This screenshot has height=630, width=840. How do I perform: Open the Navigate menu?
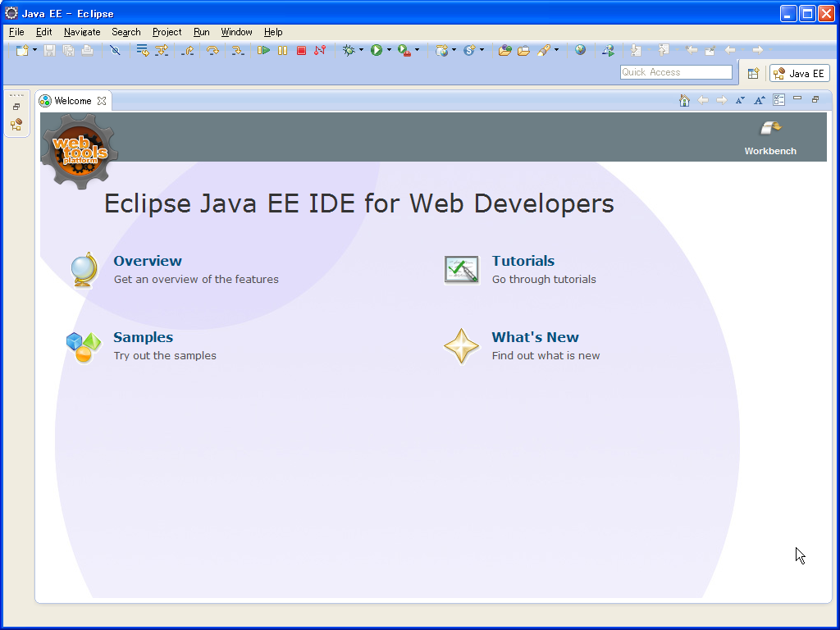pos(82,32)
